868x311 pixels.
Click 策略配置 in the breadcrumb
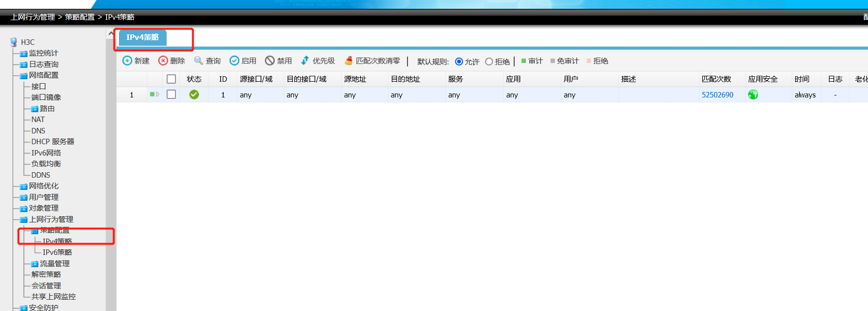click(80, 17)
